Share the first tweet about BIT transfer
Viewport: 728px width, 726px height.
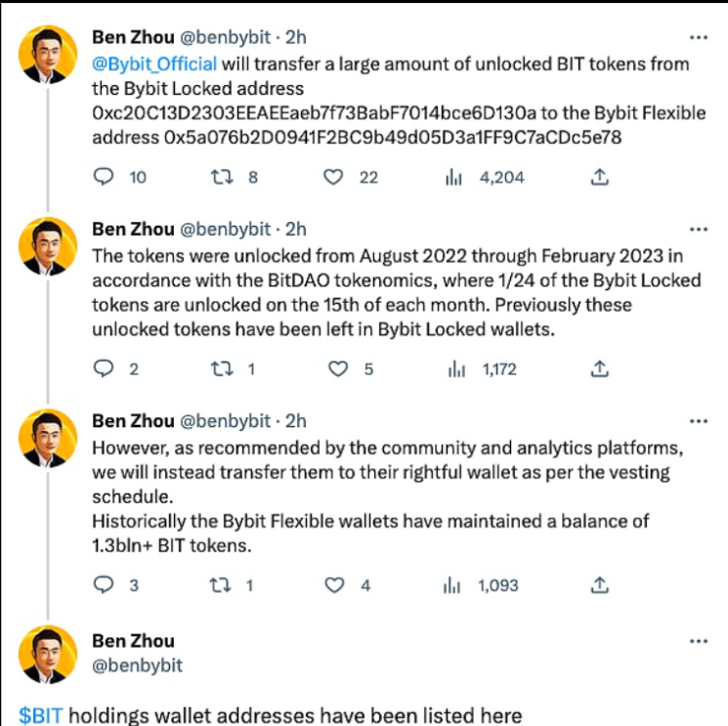click(601, 177)
